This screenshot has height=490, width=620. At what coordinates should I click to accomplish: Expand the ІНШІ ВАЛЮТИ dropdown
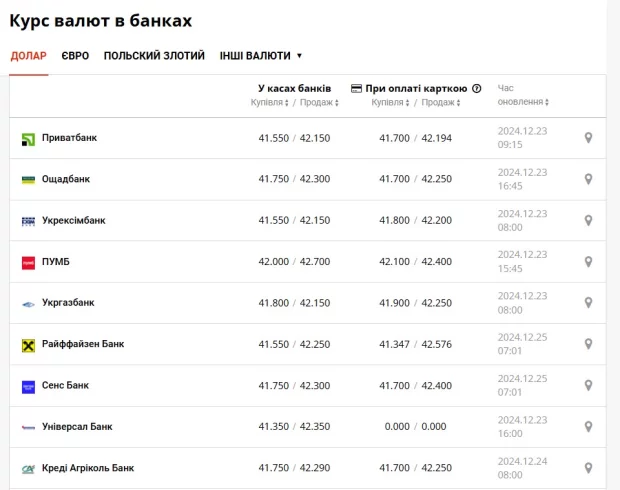tap(261, 56)
